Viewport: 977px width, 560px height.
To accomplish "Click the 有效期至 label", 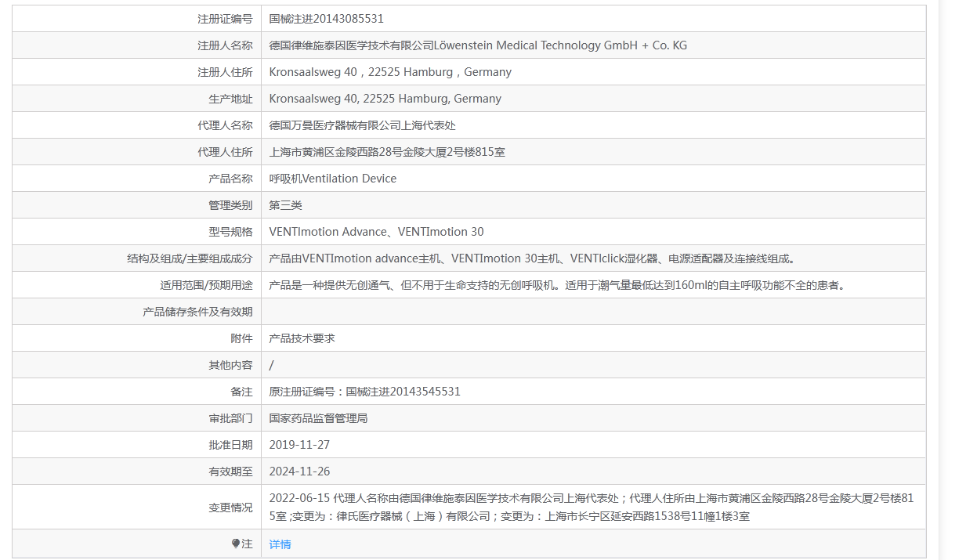I will click(230, 471).
